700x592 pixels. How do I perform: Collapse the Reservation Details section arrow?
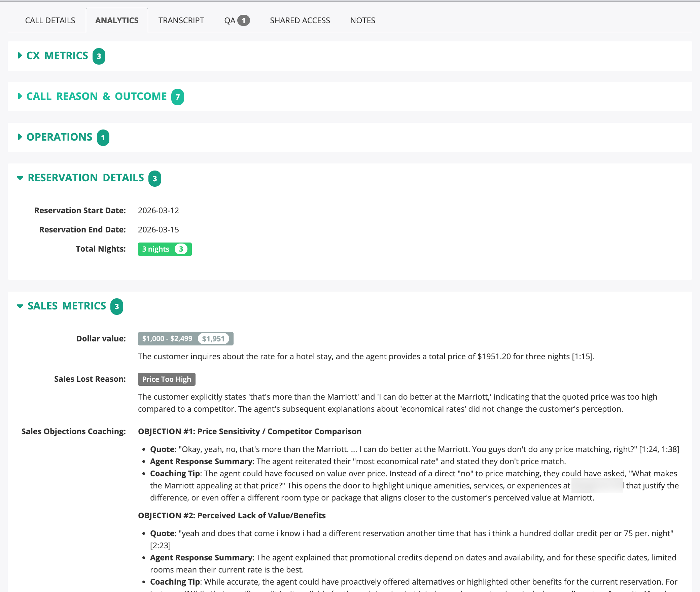click(x=20, y=178)
